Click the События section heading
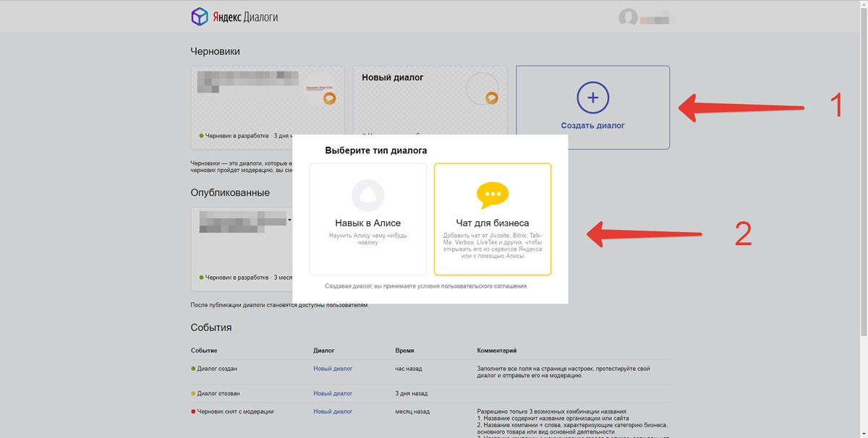Screen dimensions: 868x438 (211, 327)
